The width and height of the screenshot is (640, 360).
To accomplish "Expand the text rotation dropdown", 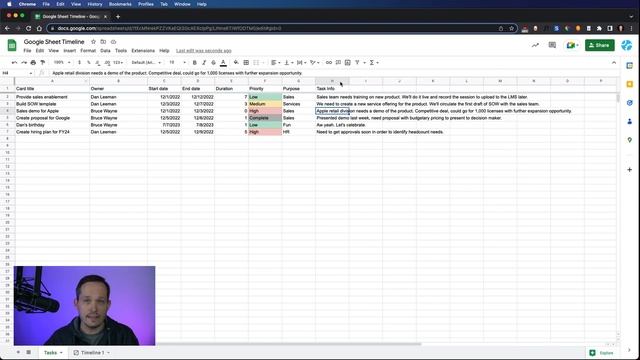I will click(x=314, y=62).
